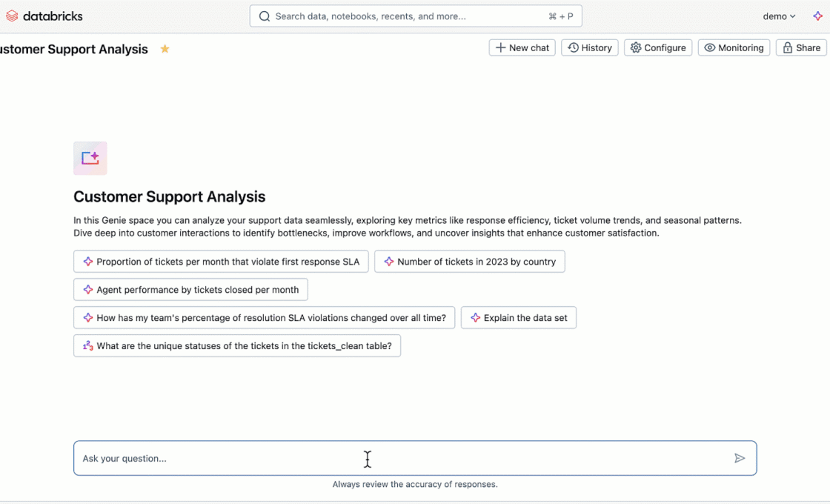This screenshot has height=504, width=830.
Task: Select the unique ticket statuses question
Action: (x=237, y=346)
